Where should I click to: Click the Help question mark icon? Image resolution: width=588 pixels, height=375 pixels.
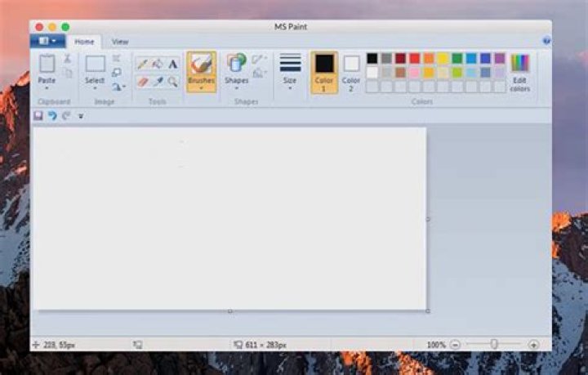pos(546,41)
